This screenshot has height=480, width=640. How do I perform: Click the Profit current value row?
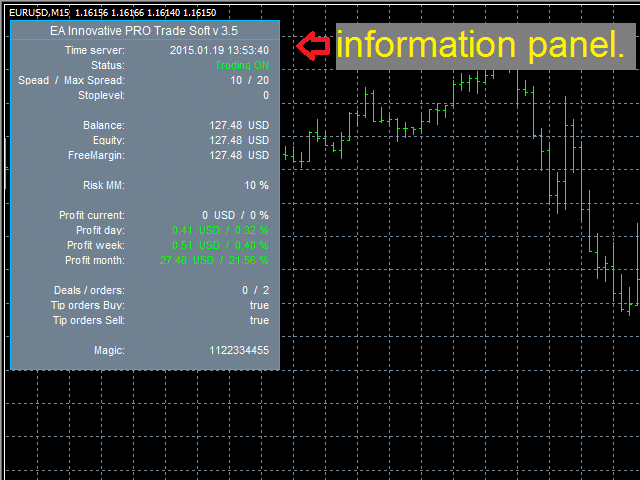point(164,215)
